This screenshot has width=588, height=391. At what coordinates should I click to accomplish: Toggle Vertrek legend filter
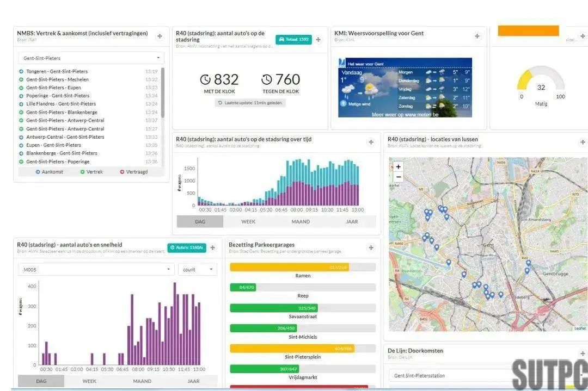[x=91, y=172]
